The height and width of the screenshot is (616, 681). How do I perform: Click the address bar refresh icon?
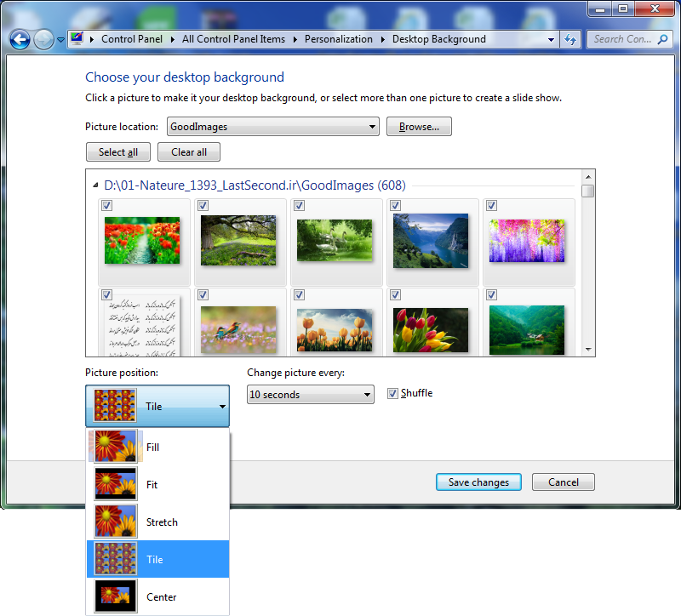coord(570,39)
